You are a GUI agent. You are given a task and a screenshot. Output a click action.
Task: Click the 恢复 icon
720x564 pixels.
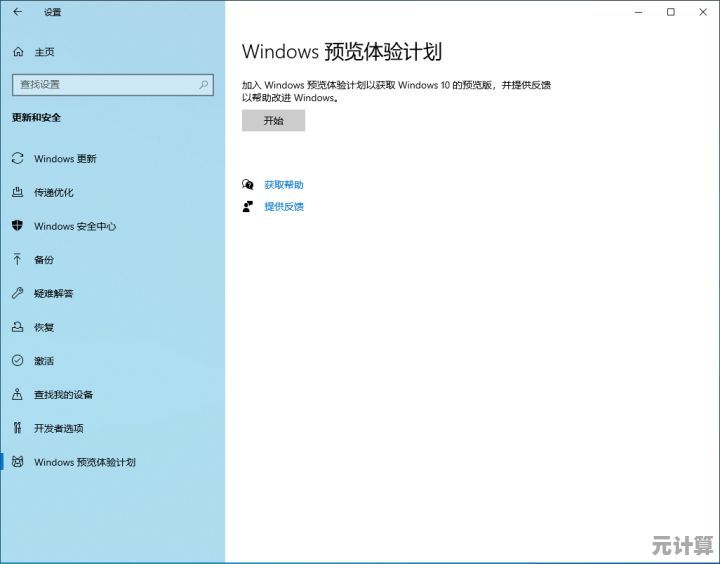pyautogui.click(x=17, y=327)
